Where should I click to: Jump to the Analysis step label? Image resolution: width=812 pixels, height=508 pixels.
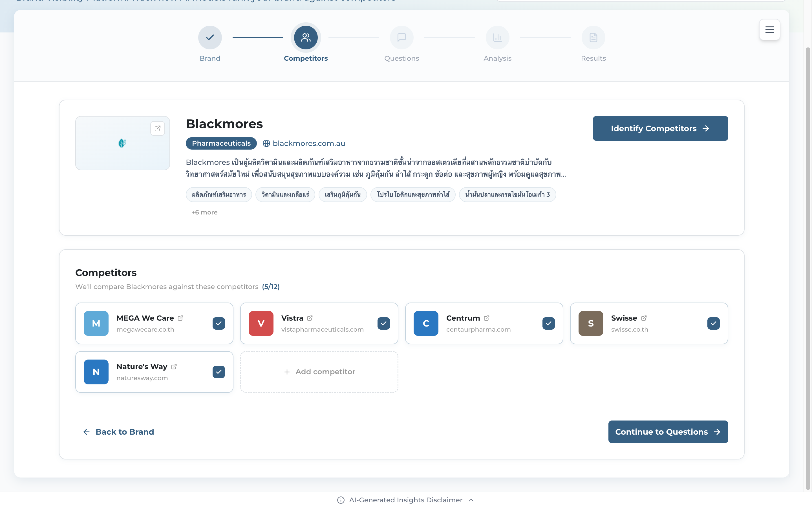coord(497,58)
